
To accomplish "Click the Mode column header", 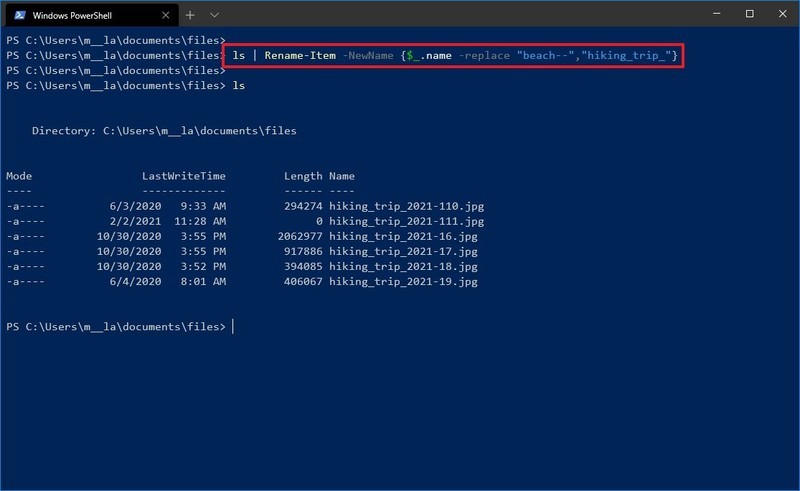I will click(19, 176).
